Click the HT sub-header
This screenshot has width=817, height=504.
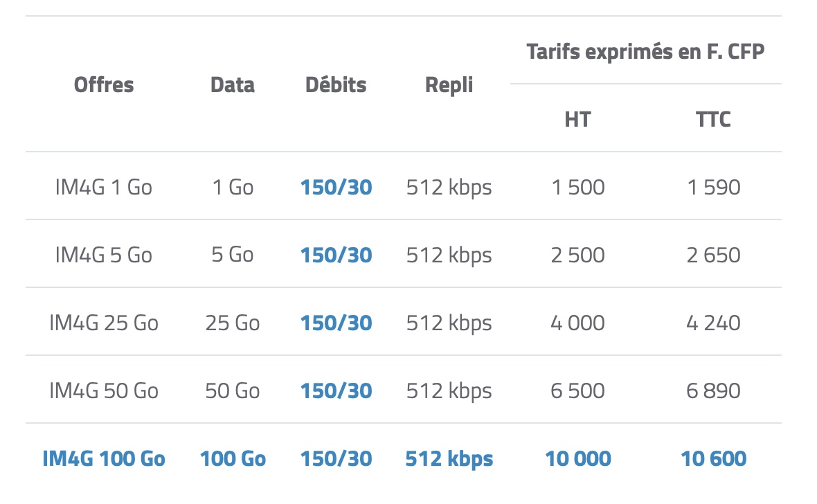point(577,119)
